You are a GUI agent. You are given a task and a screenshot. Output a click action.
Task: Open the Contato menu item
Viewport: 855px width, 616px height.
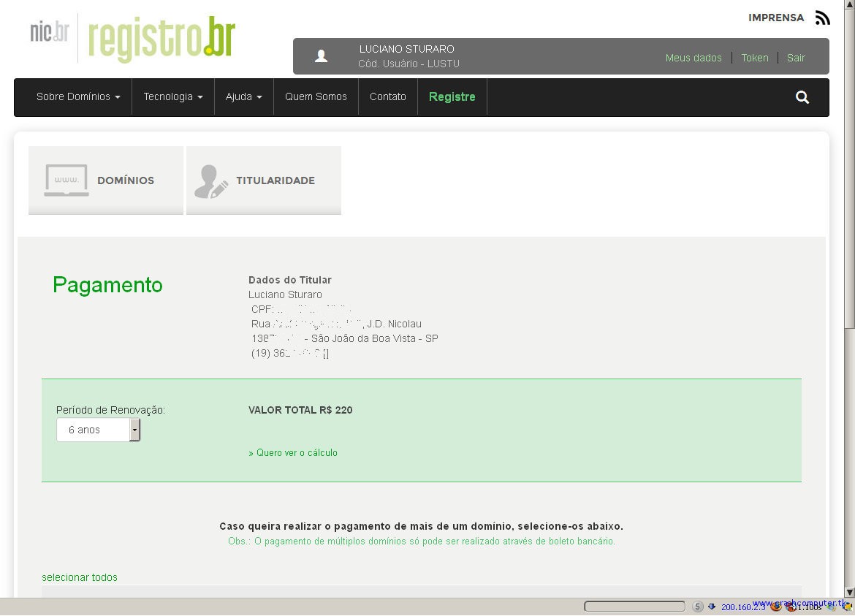(388, 97)
